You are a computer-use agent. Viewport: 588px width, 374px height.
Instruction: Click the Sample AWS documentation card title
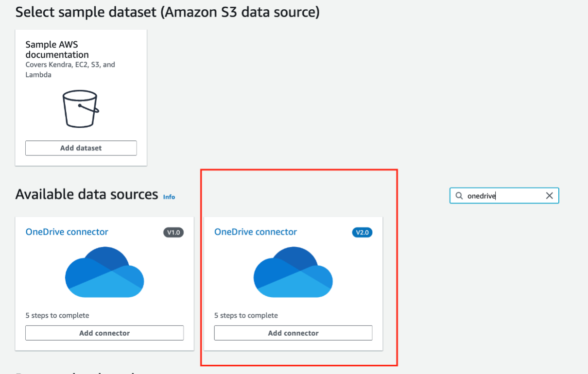point(57,50)
